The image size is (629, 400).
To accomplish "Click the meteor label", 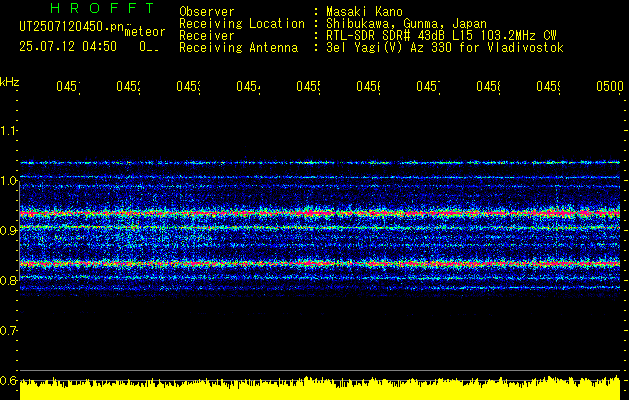I will [144, 32].
